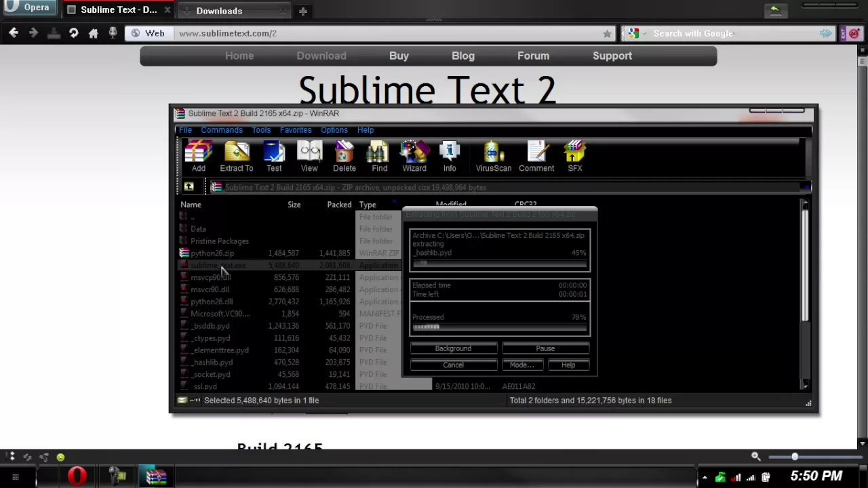Click the Info toolbar icon

point(450,157)
